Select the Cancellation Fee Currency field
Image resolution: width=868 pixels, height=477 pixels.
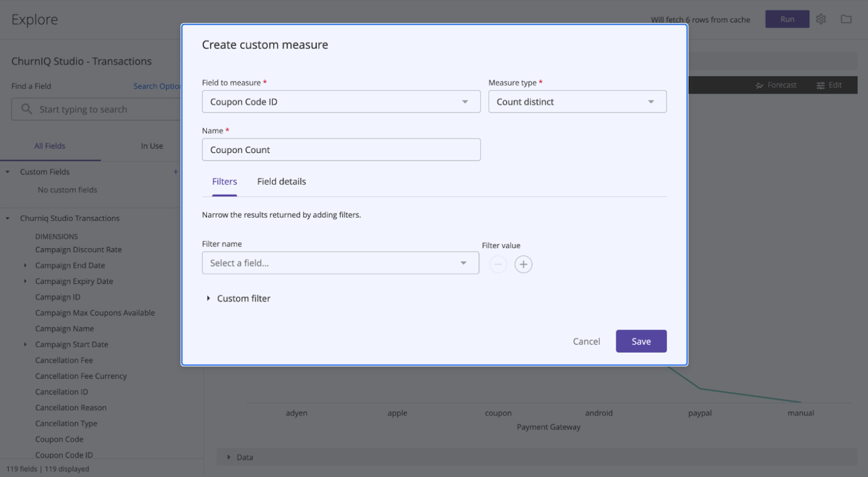[x=81, y=377]
